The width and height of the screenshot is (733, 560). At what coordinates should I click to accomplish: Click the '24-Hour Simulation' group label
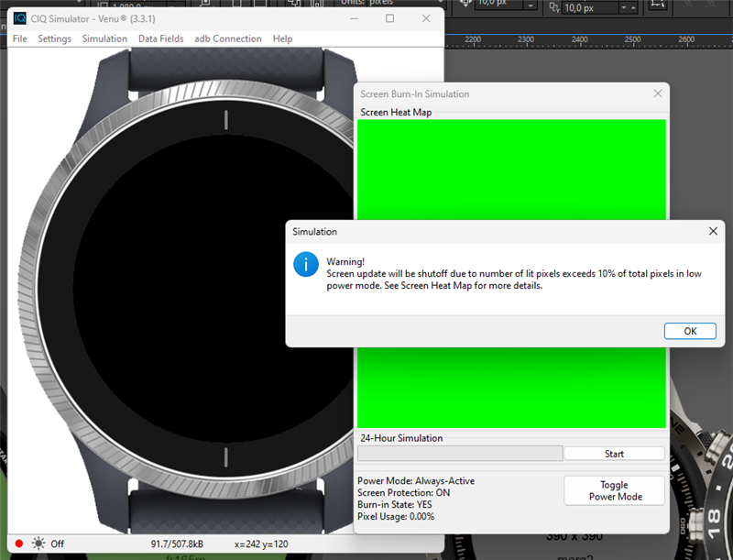click(x=401, y=438)
